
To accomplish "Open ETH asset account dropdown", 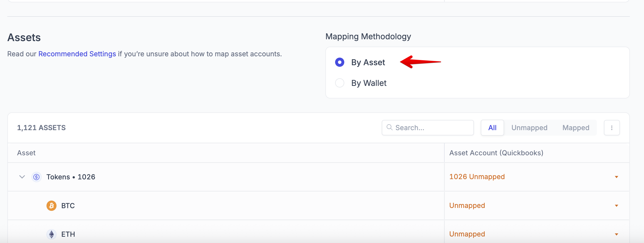I will click(x=616, y=234).
